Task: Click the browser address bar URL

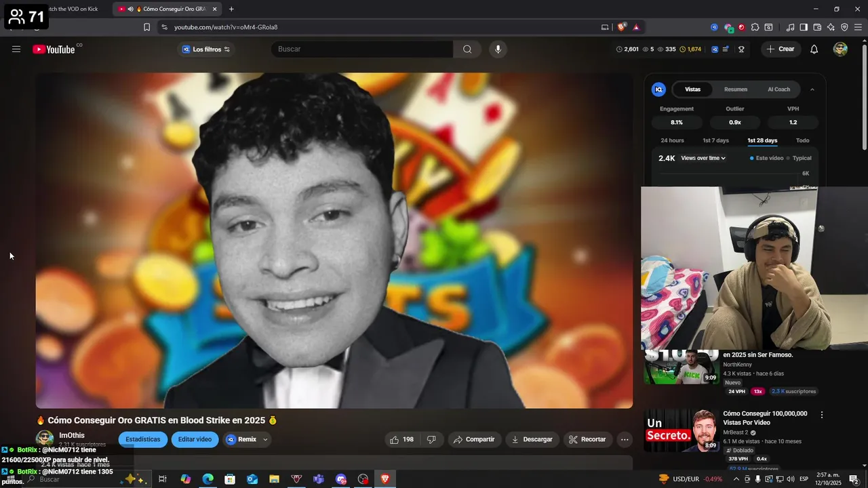Action: 226,27
